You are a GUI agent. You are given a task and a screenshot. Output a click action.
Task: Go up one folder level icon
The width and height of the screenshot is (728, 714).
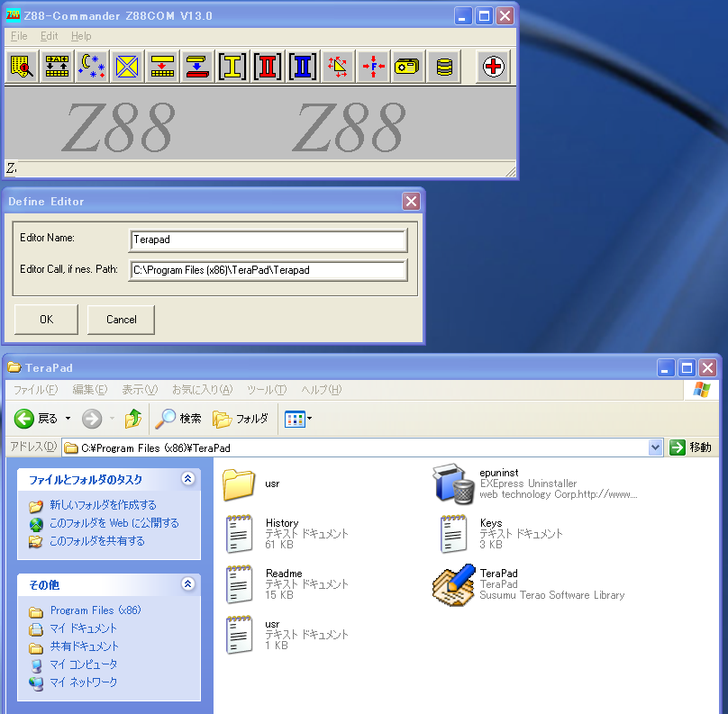(x=133, y=419)
